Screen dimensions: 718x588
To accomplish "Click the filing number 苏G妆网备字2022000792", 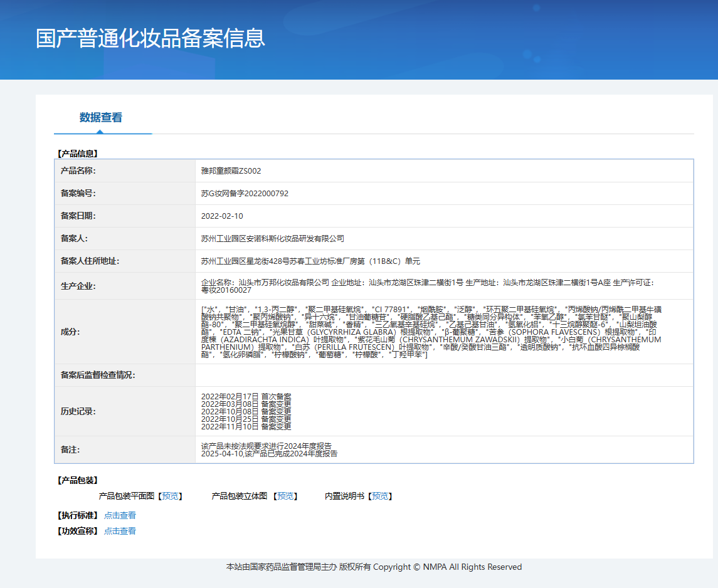I will coord(245,194).
